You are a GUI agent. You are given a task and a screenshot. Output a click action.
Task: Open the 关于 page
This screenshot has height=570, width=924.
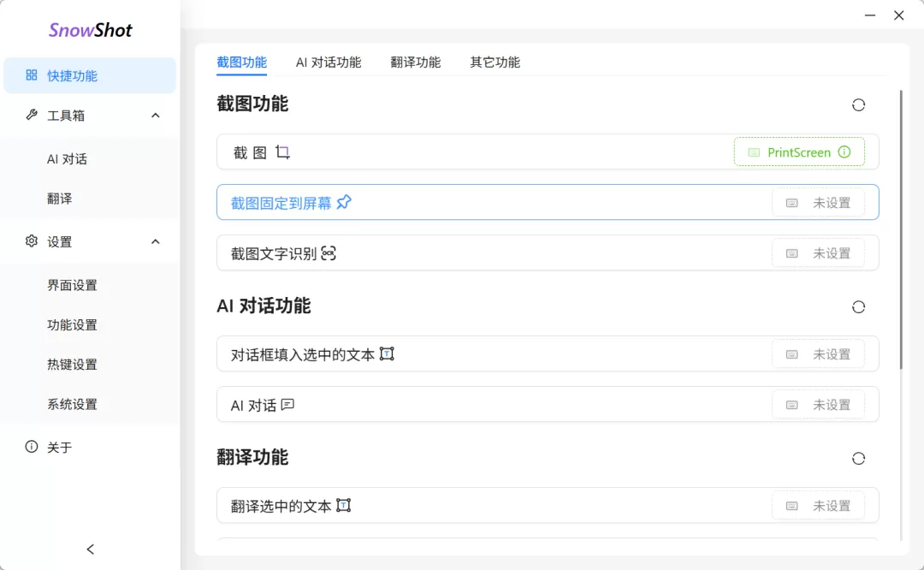59,448
